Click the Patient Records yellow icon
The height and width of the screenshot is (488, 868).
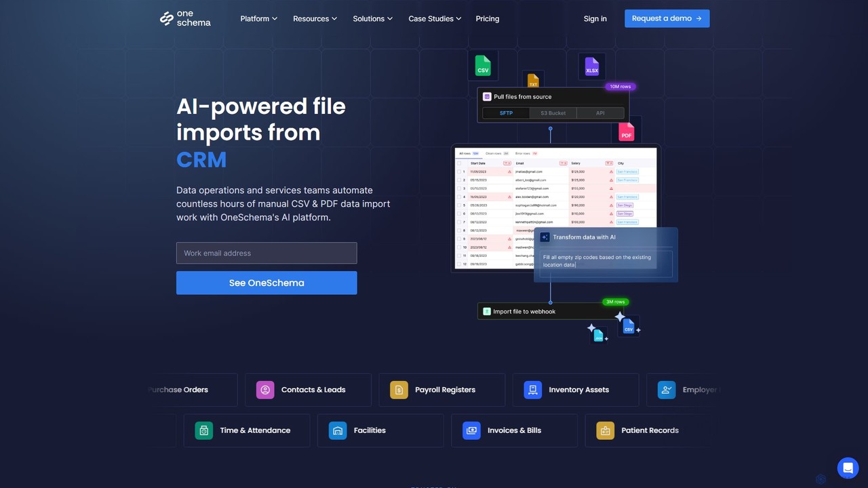606,430
